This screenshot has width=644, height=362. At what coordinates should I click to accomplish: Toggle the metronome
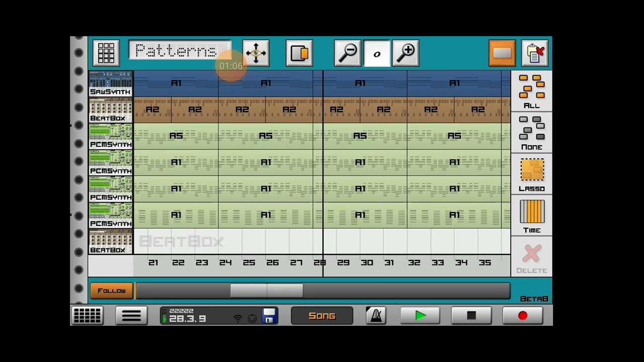(376, 316)
